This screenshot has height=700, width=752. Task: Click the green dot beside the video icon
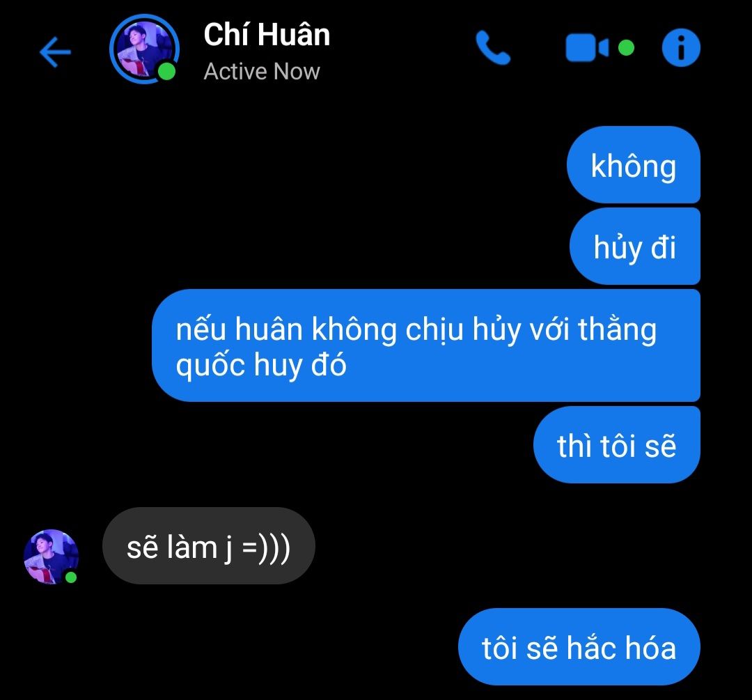626,47
